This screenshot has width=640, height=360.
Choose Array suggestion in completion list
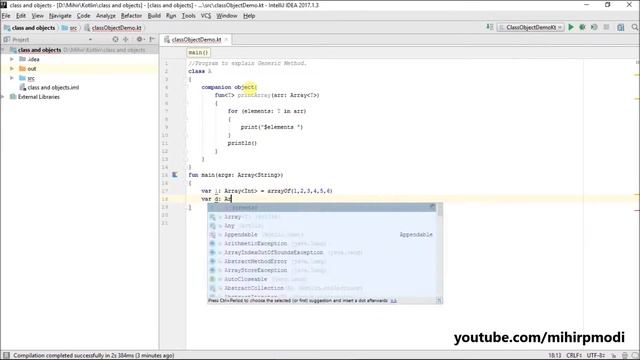[x=322, y=217]
